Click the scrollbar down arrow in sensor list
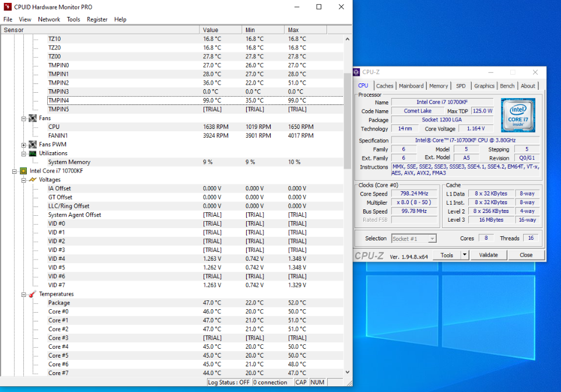 [x=348, y=372]
